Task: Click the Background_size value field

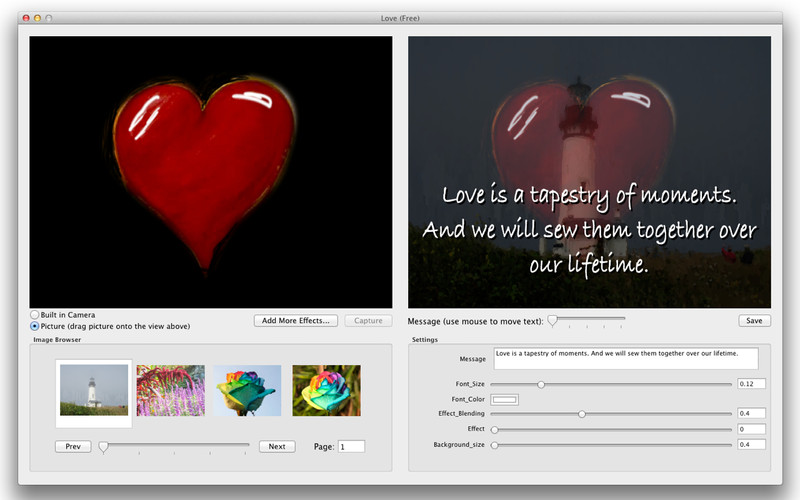Action: 752,444
